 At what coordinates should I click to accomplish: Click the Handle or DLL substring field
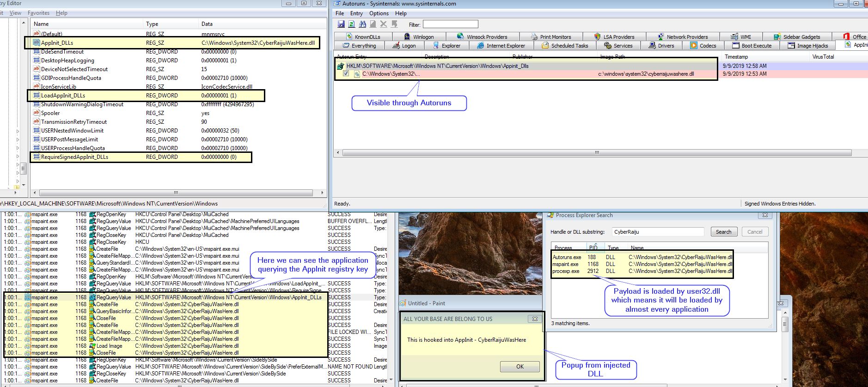click(x=658, y=232)
